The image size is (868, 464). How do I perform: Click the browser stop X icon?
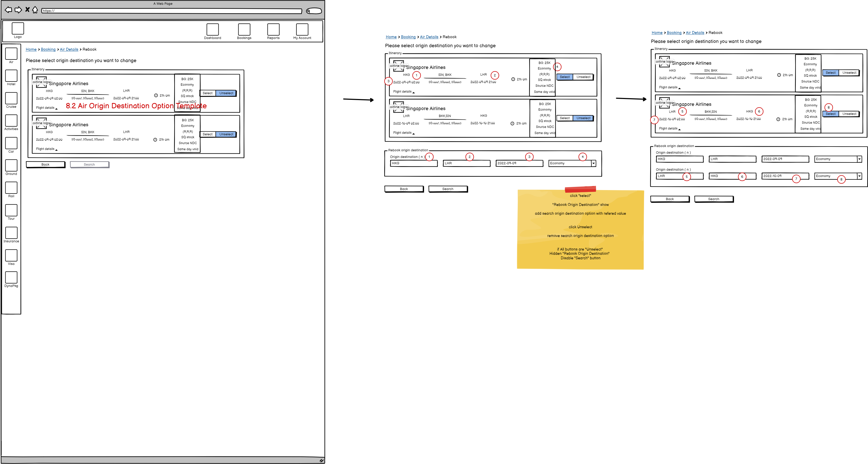[x=27, y=10]
